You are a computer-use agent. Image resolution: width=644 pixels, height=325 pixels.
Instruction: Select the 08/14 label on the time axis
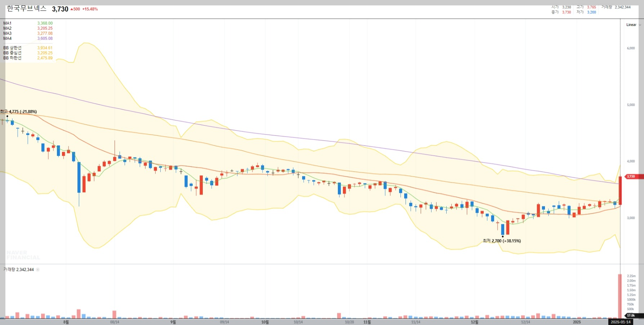click(x=115, y=322)
